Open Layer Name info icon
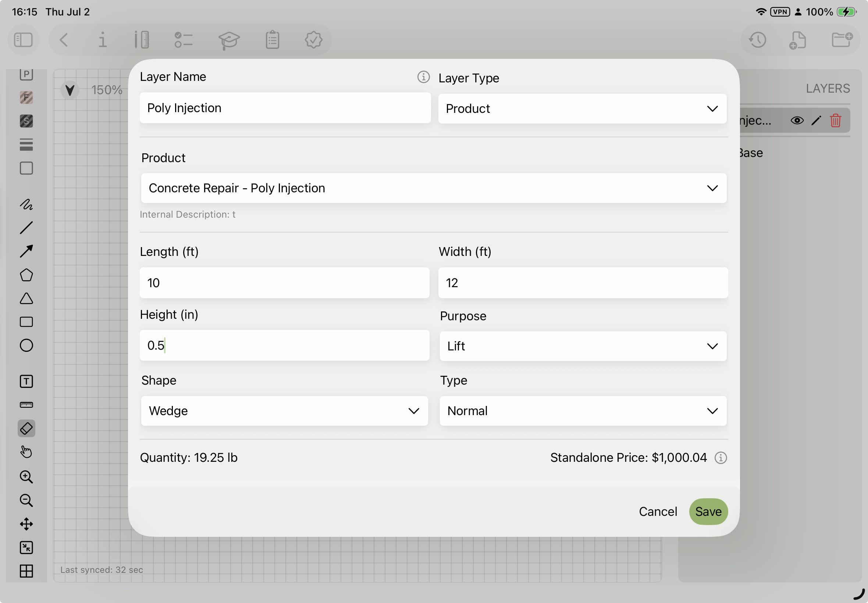 tap(423, 77)
